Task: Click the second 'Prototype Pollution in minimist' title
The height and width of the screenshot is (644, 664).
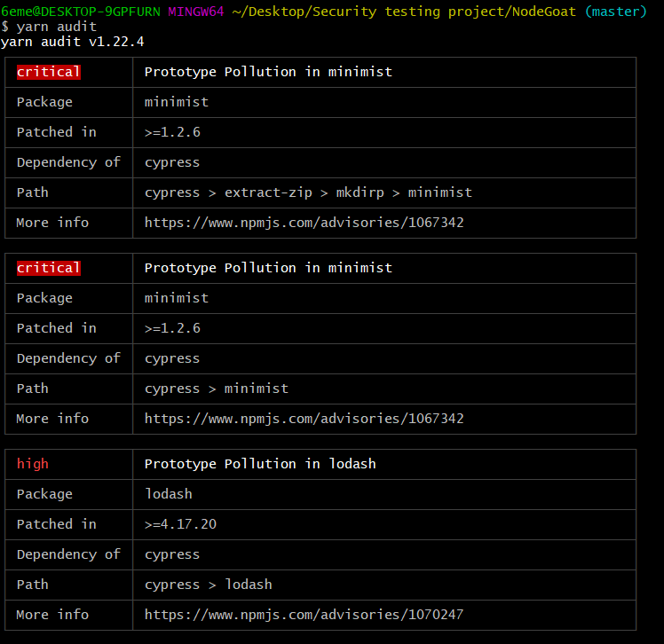Action: [268, 268]
